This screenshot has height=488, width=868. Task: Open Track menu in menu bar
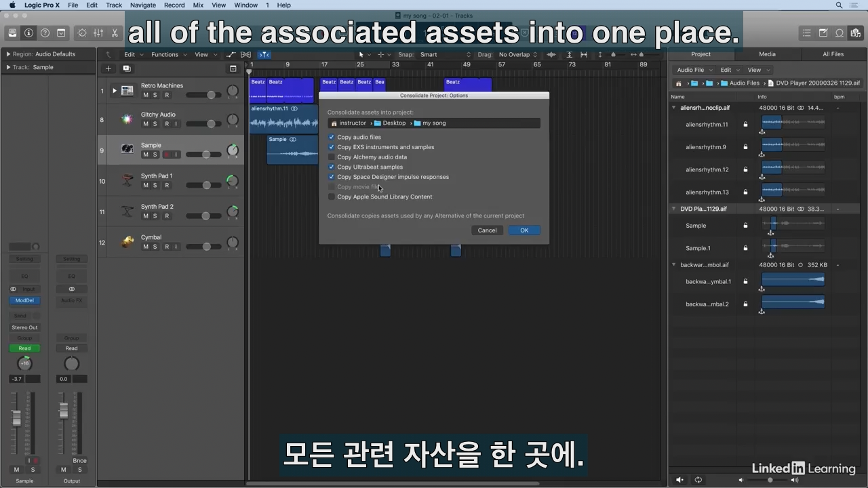point(114,5)
